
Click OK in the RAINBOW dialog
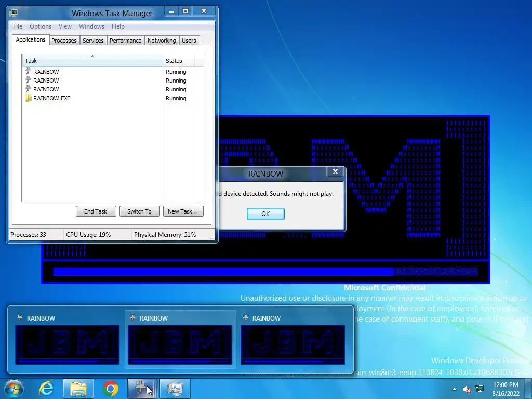pos(265,214)
